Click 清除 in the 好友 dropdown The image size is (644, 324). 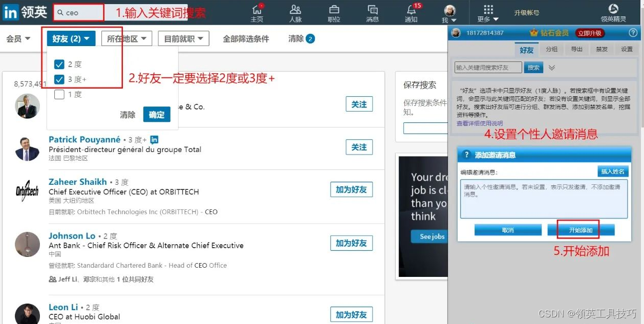coord(127,115)
